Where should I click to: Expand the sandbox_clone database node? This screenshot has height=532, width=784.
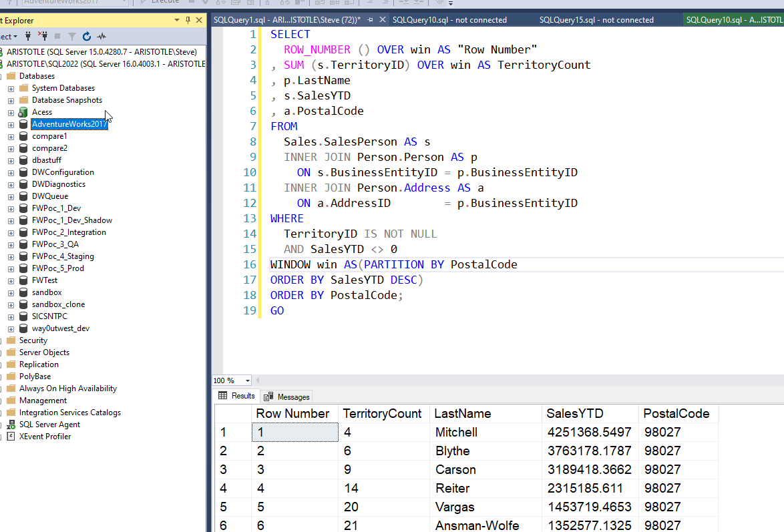pos(11,304)
